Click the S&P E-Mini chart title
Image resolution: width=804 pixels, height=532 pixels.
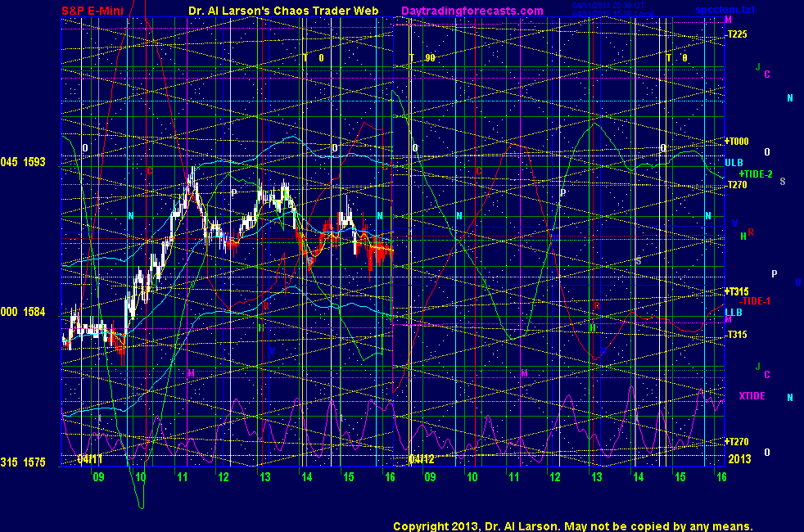[93, 11]
